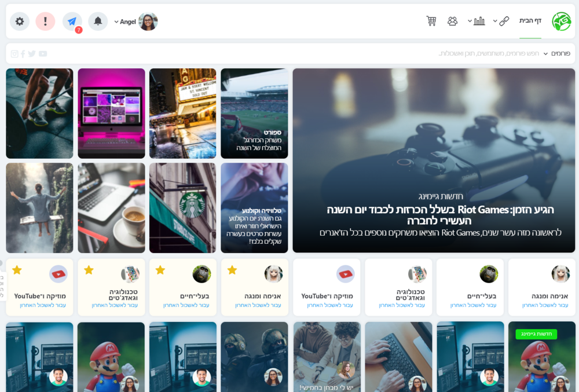Click the green חדשות גיימינג tag
The height and width of the screenshot is (392, 579).
(x=536, y=334)
